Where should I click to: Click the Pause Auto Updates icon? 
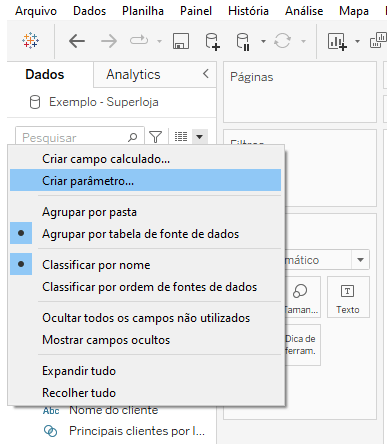[243, 41]
